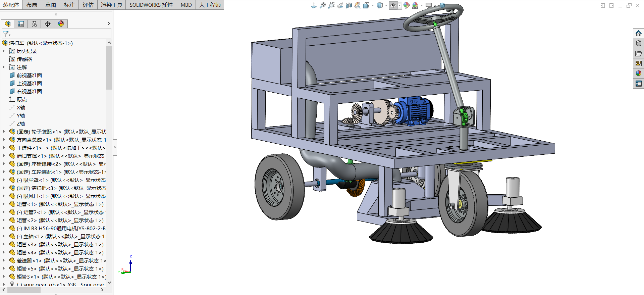Click Zoom to Area icon
The width and height of the screenshot is (644, 295).
point(331,5)
